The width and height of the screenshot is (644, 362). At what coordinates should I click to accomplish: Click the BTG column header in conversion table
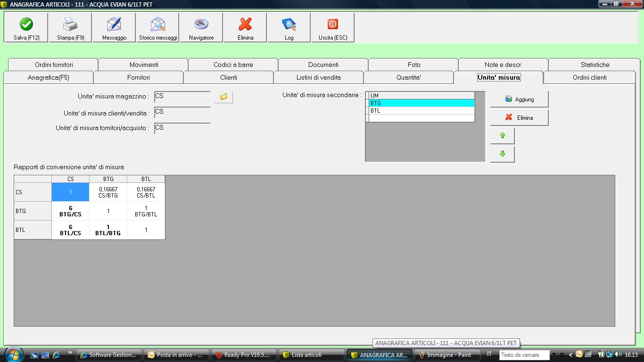(x=108, y=179)
